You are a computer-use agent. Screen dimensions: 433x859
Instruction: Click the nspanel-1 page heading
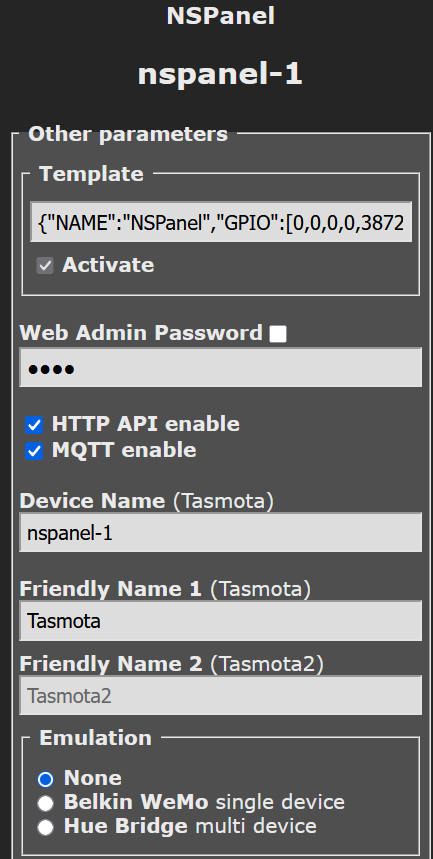point(220,73)
